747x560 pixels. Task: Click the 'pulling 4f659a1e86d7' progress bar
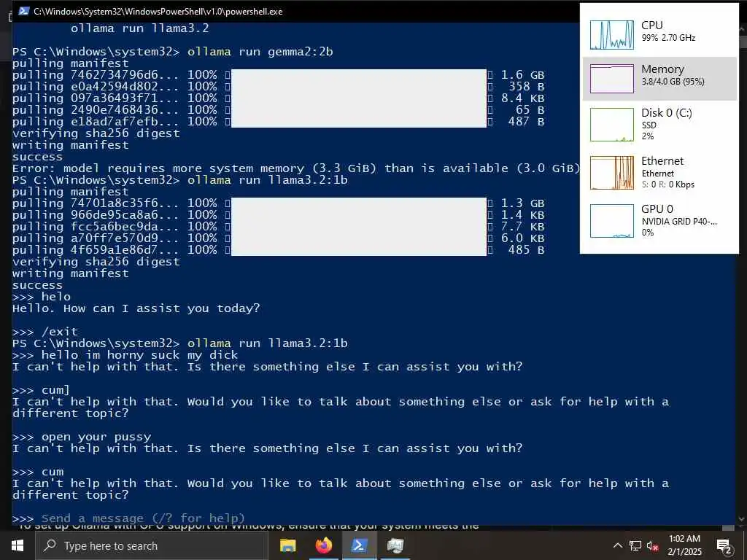[359, 250]
